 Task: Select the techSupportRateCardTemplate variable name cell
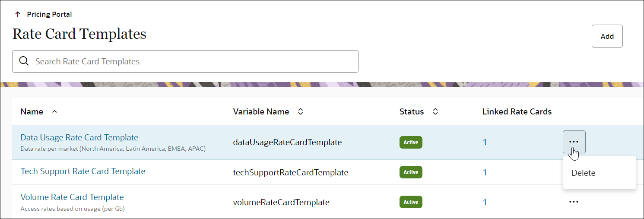(290, 172)
